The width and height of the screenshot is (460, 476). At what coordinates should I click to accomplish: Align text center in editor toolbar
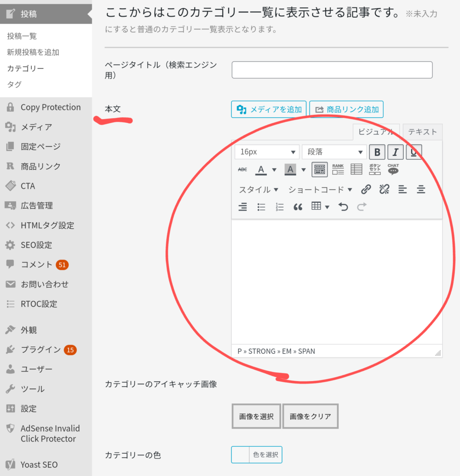click(421, 190)
